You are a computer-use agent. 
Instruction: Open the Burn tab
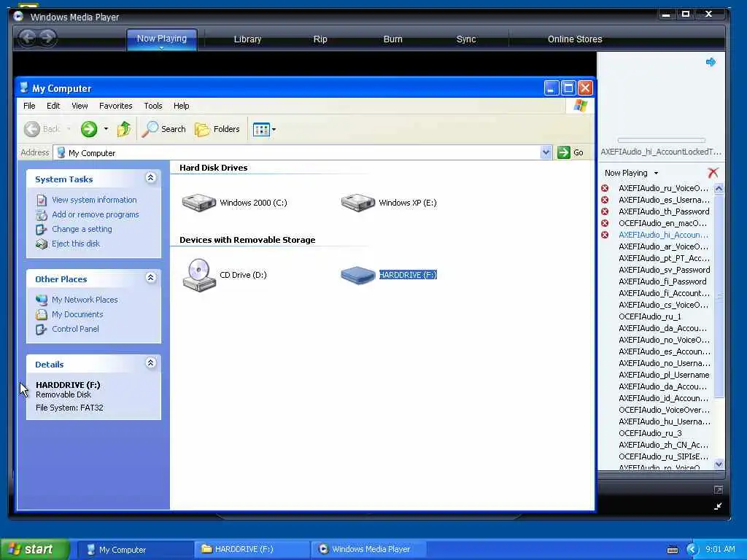point(393,39)
